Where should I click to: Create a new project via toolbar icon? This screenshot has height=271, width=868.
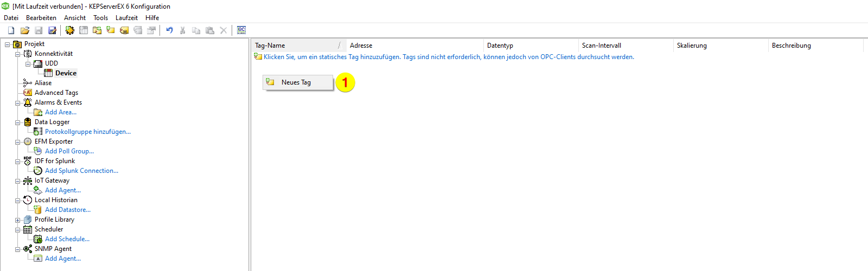click(11, 30)
